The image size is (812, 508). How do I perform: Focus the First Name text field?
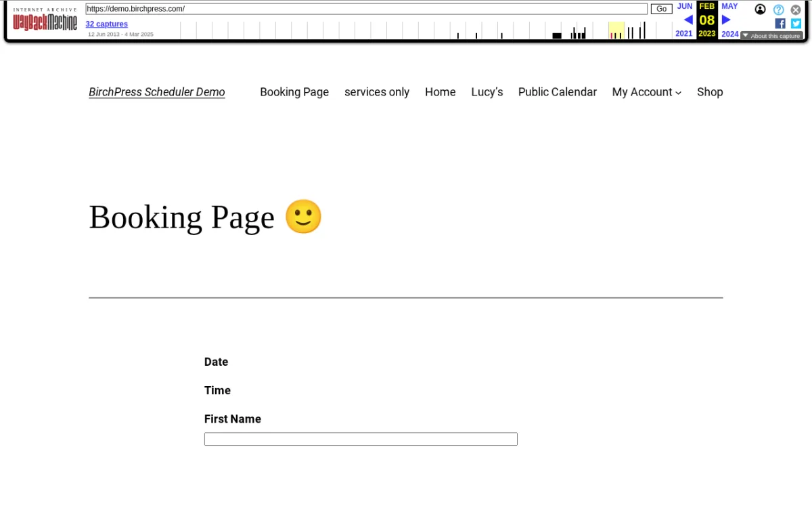tap(361, 439)
